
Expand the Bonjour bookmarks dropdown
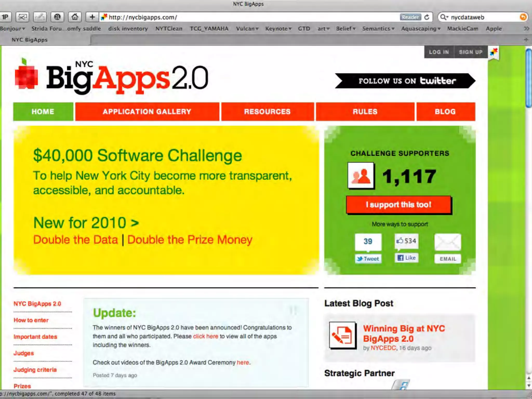(12, 29)
